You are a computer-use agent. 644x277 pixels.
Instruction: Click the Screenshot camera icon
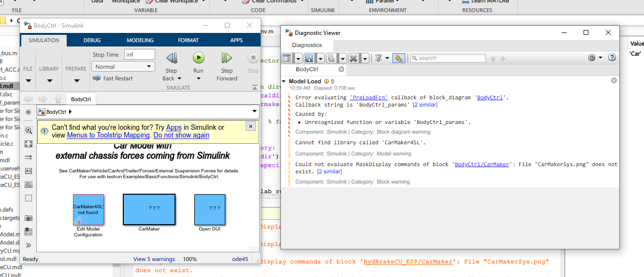coord(29,218)
